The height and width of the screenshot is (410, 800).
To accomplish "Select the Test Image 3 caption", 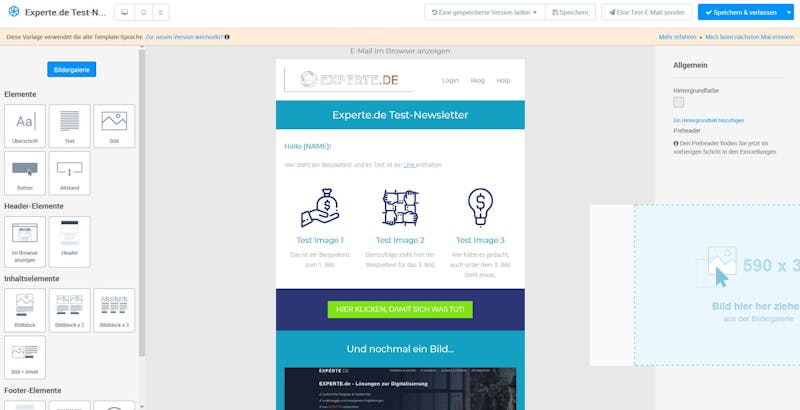I will tap(480, 240).
